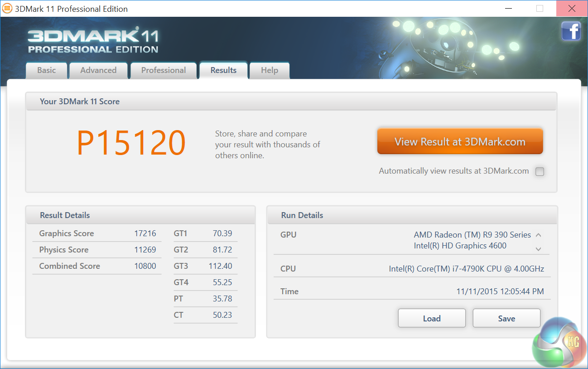Select Intel HD Graphics 4600 entry
Image resolution: width=588 pixels, height=369 pixels.
click(460, 246)
